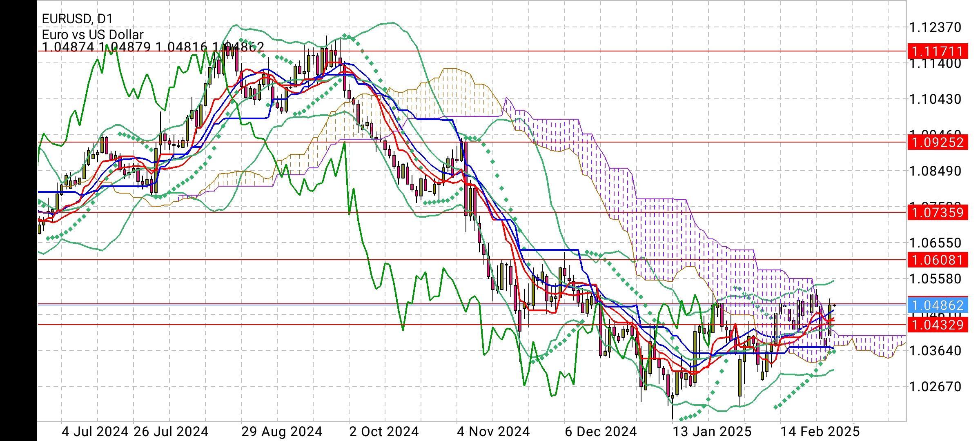Image resolution: width=980 pixels, height=441 pixels.
Task: Click the 1.07359 red price level label
Action: [x=938, y=213]
